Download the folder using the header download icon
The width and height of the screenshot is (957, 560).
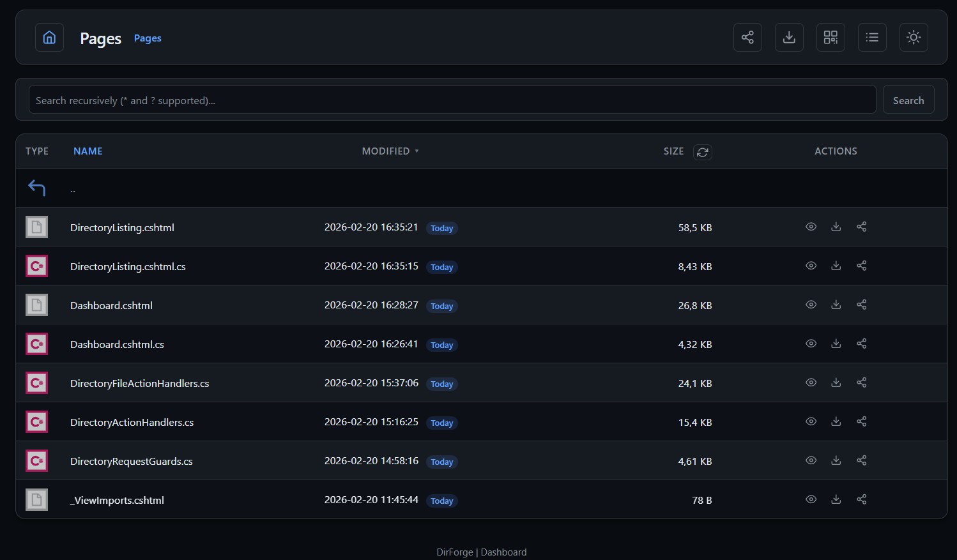[789, 37]
